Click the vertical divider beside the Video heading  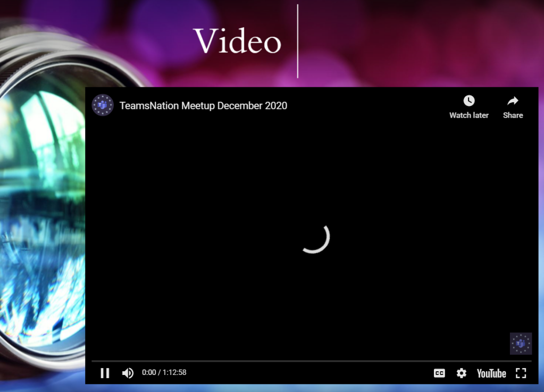[x=298, y=41]
